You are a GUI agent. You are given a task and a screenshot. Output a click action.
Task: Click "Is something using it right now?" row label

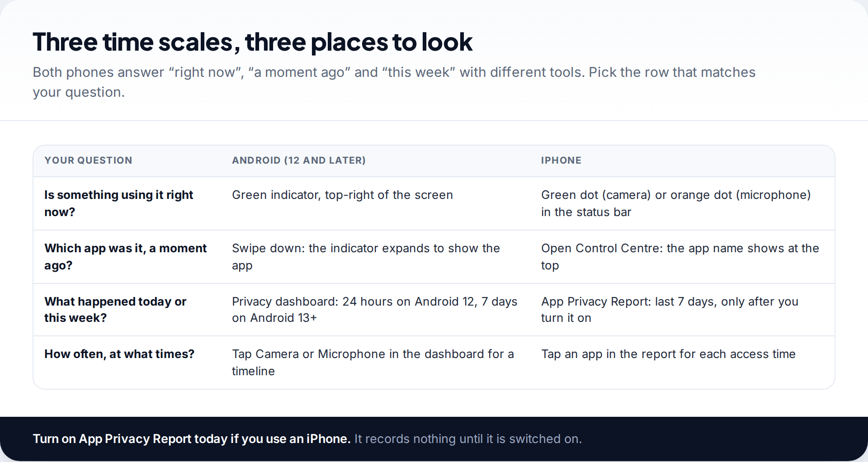pyautogui.click(x=118, y=203)
